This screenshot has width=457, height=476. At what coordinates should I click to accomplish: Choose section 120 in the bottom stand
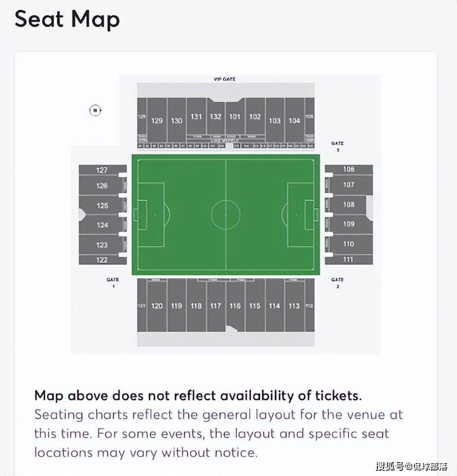point(157,306)
